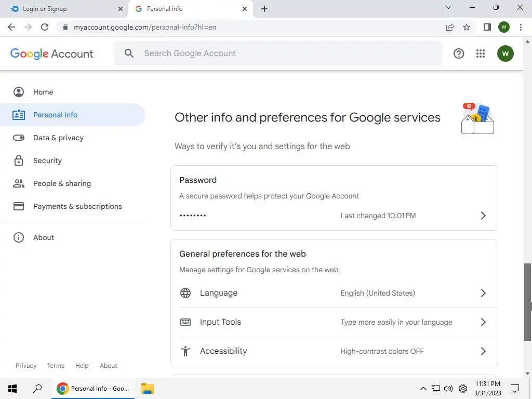Click the Google Account profile avatar
This screenshot has width=532, height=399.
pyautogui.click(x=505, y=54)
